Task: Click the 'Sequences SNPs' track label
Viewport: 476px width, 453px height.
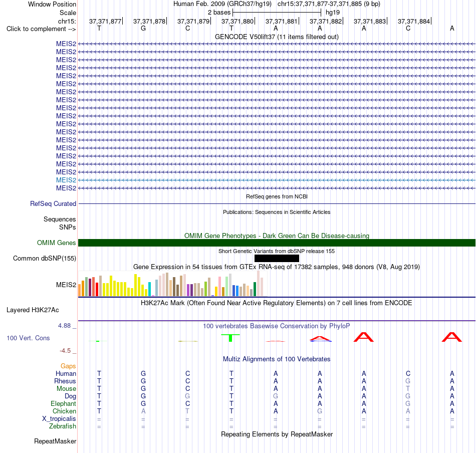Action: [x=60, y=223]
